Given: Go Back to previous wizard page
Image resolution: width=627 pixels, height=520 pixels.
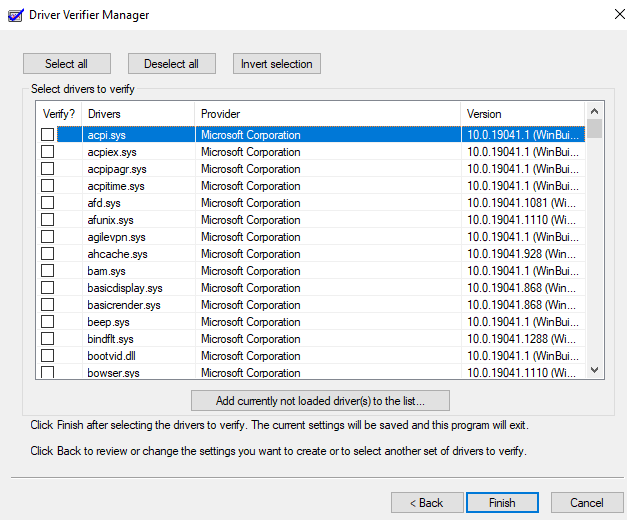Looking at the screenshot, I should coord(425,502).
